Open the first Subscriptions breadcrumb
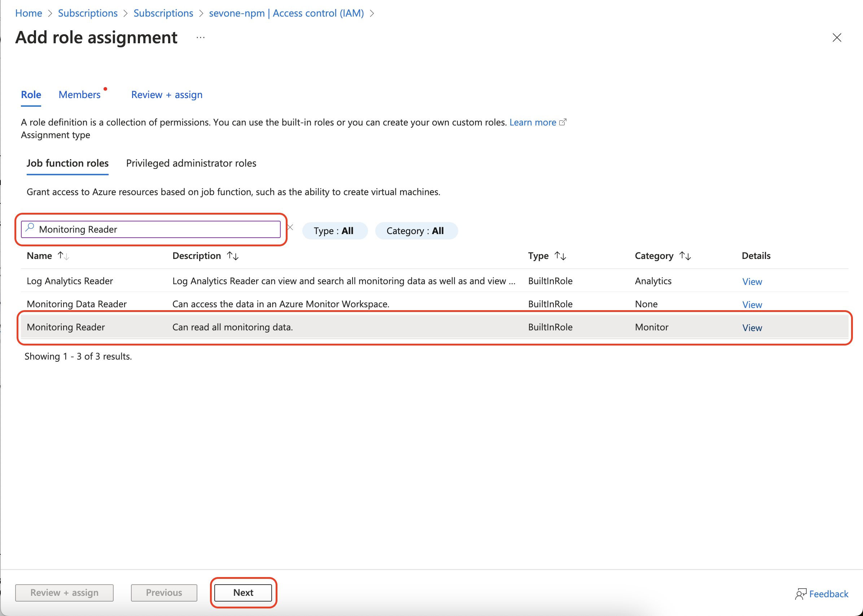Viewport: 863px width, 616px height. point(88,13)
